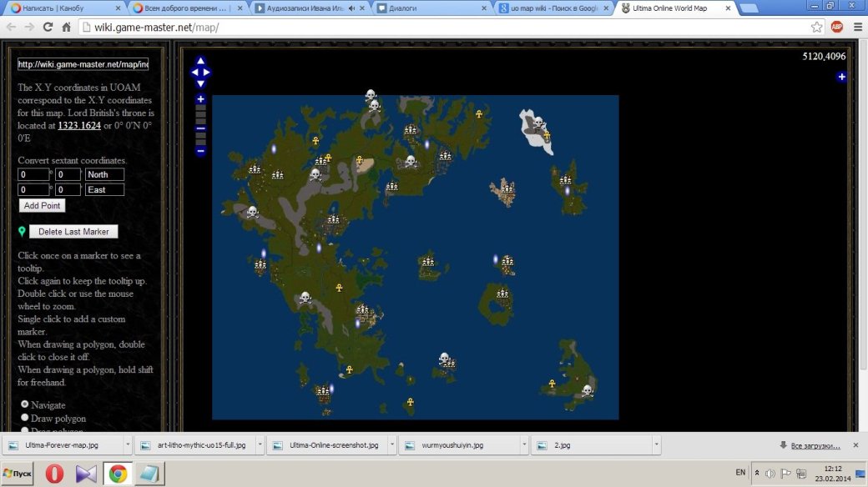Click the Chrome icon in the taskbar
Viewport: 868px width, 487px height.
click(118, 474)
